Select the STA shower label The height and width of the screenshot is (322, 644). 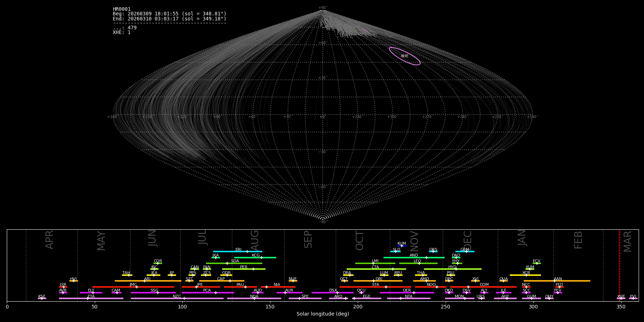click(375, 285)
